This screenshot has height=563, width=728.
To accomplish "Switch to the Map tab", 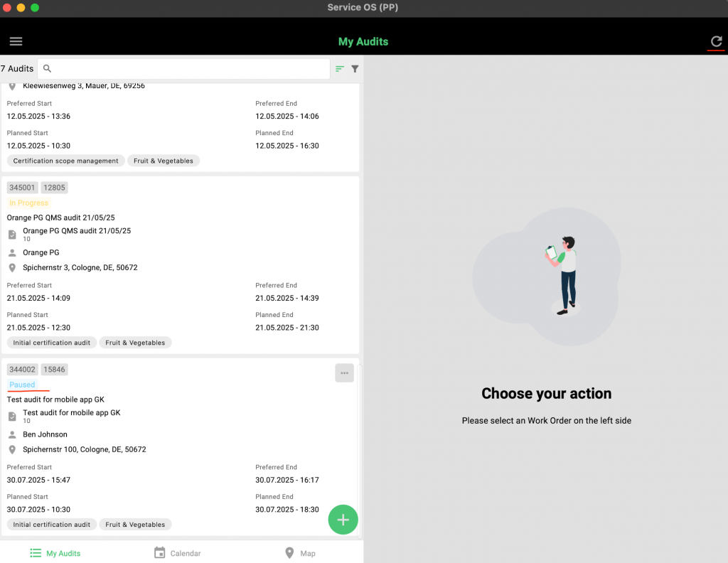I will tap(299, 553).
